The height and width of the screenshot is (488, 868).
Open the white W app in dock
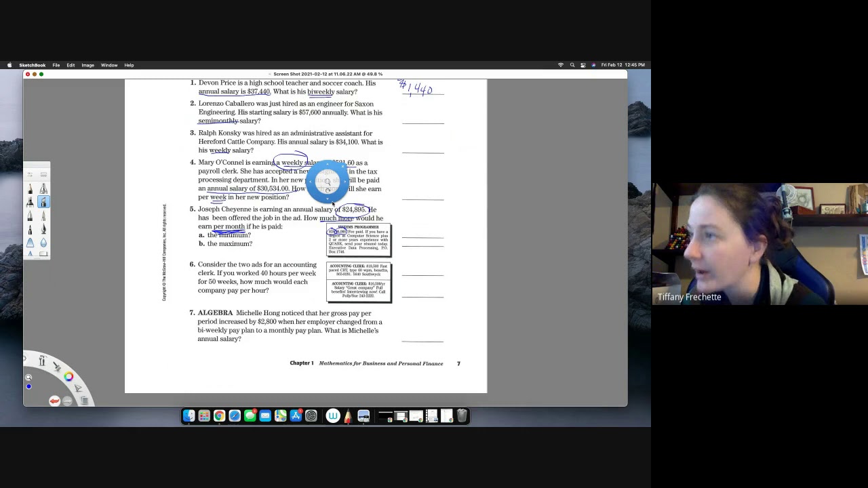(333, 415)
